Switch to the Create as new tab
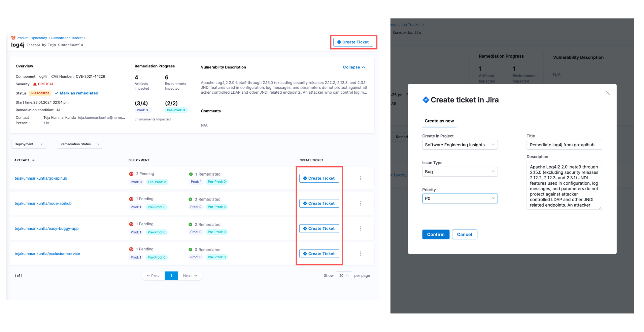Viewport: 644px width, 332px height. point(439,121)
